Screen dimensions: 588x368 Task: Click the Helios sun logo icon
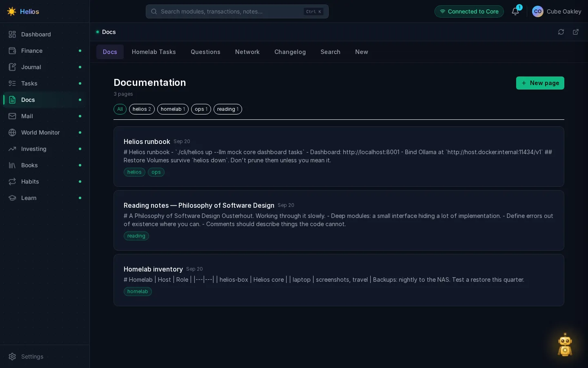11,11
